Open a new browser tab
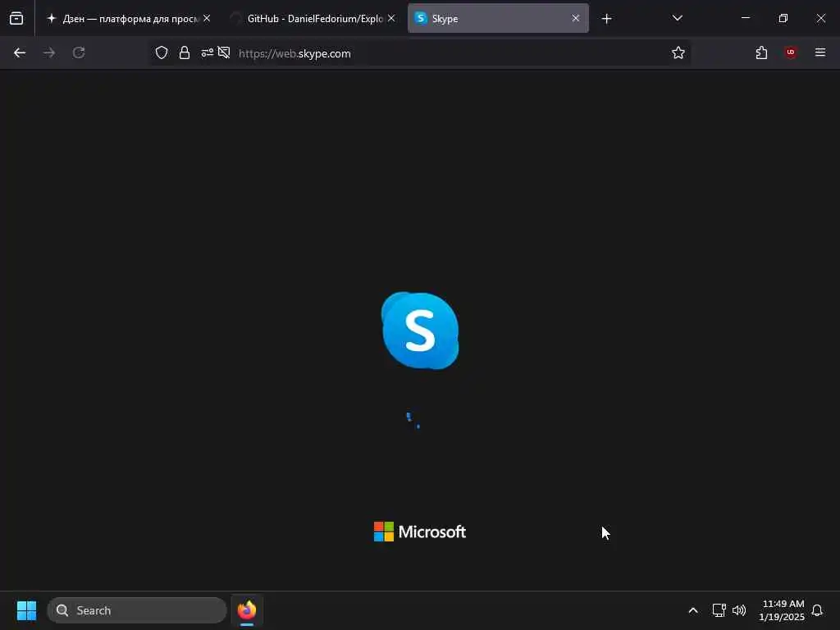Screen dimensions: 840x630 click(606, 19)
